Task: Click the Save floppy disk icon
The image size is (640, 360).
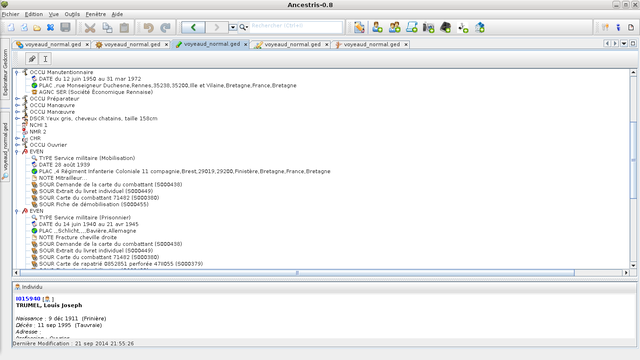Action: [65, 27]
